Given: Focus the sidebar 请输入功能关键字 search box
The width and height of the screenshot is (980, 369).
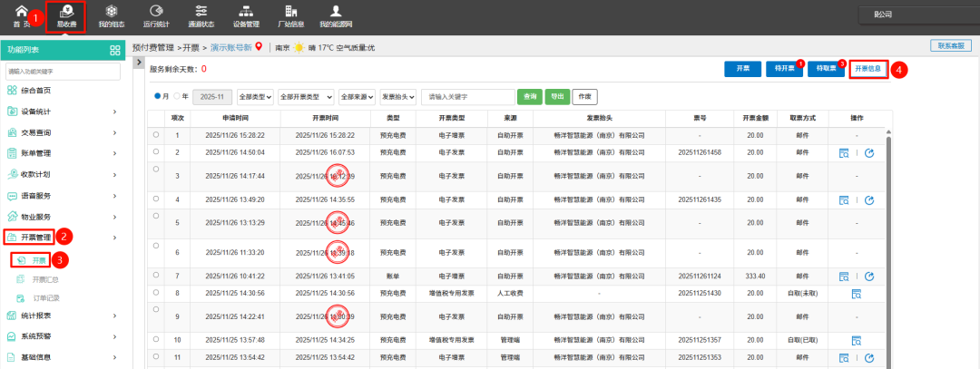Looking at the screenshot, I should click(63, 72).
